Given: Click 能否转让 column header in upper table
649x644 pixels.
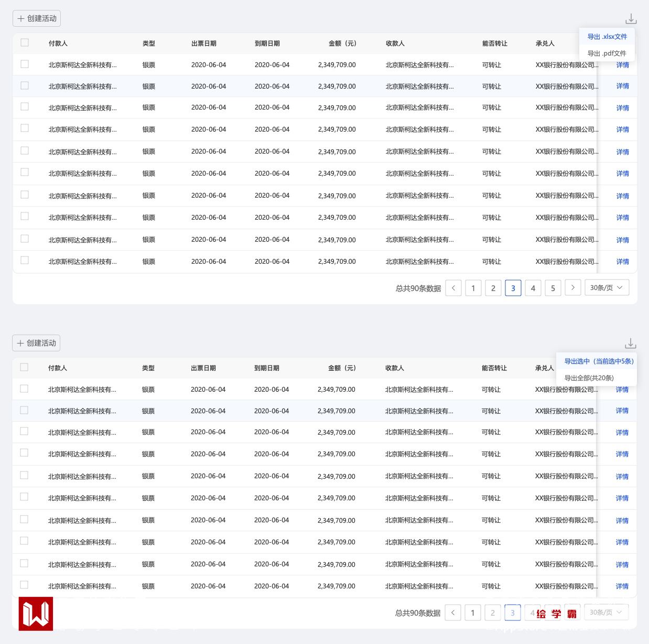Looking at the screenshot, I should tap(495, 44).
